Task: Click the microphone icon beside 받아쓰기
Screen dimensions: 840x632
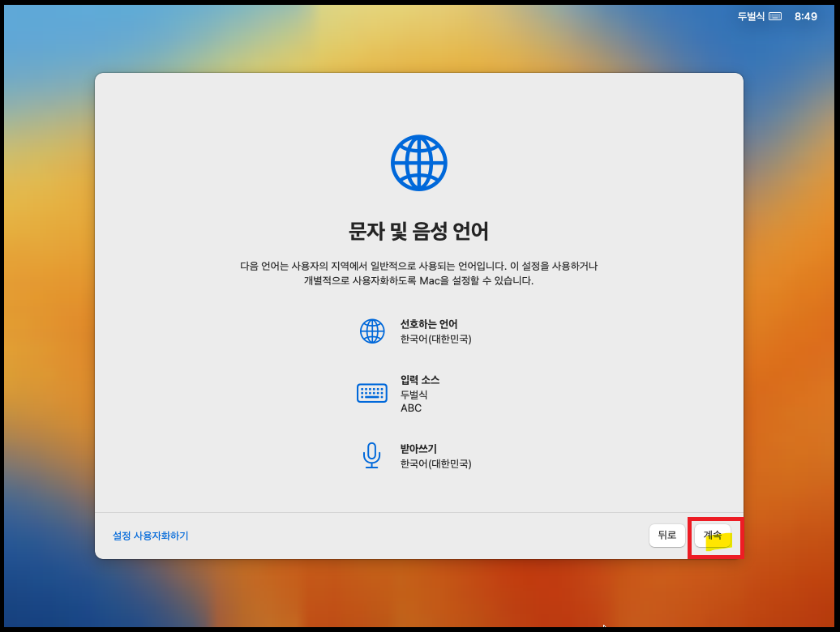Action: coord(372,456)
